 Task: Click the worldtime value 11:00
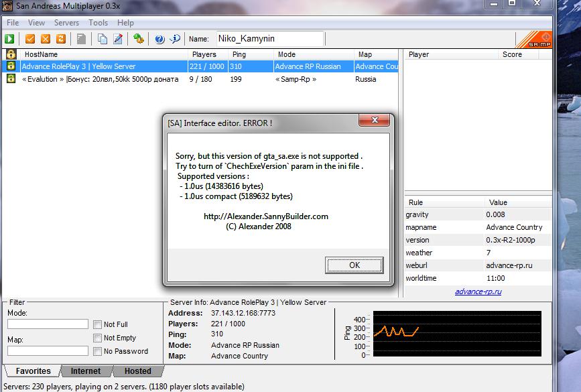click(x=496, y=278)
